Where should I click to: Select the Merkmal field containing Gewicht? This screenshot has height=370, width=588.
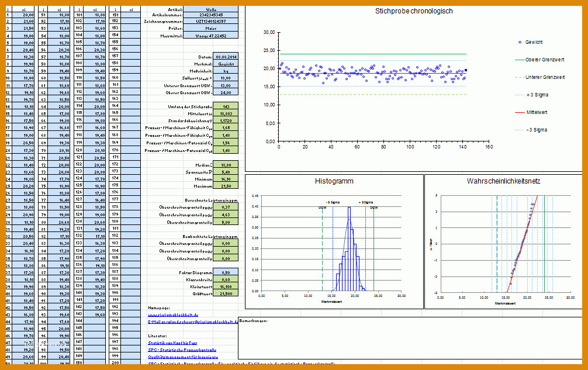click(226, 64)
